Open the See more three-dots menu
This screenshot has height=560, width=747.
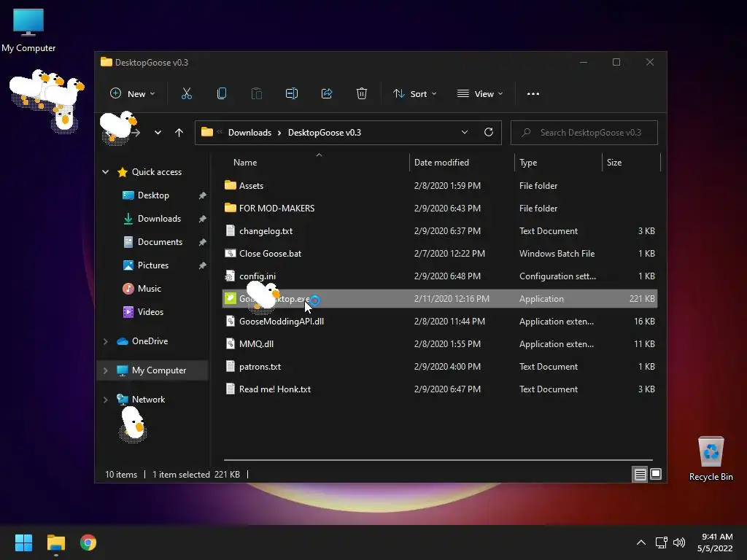[x=533, y=94]
